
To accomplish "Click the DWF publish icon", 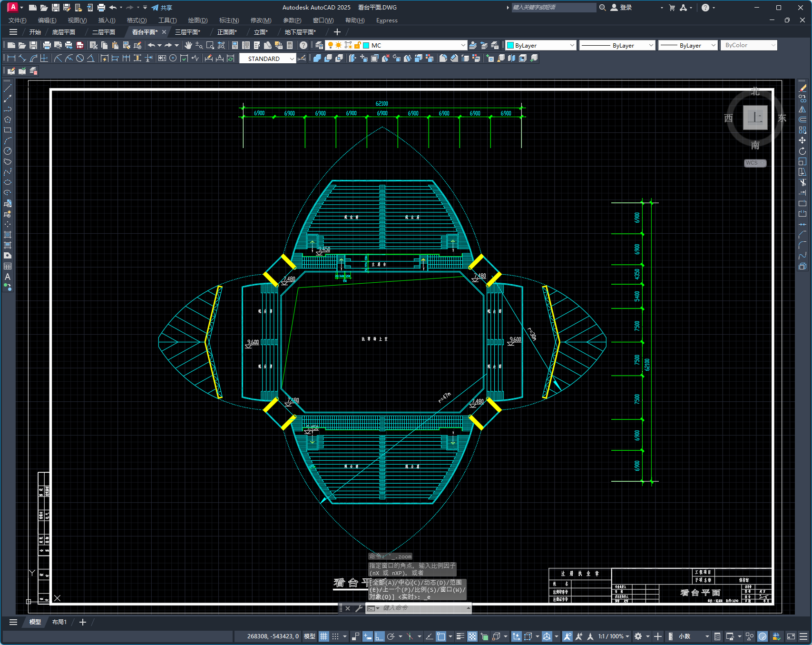I will (80, 45).
